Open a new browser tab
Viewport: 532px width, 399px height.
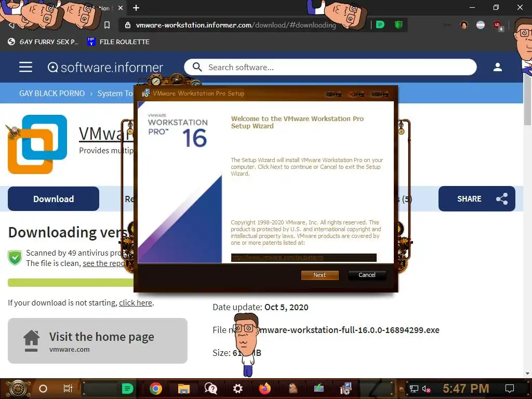136,8
